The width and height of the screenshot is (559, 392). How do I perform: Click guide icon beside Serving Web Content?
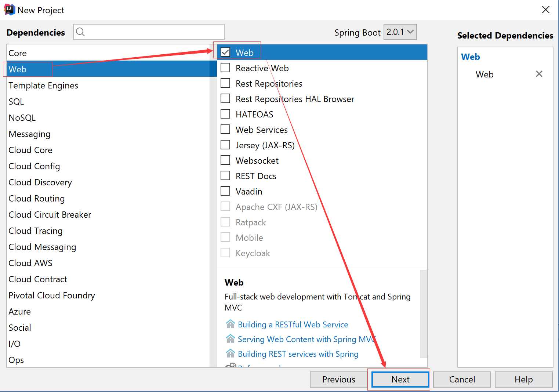231,339
